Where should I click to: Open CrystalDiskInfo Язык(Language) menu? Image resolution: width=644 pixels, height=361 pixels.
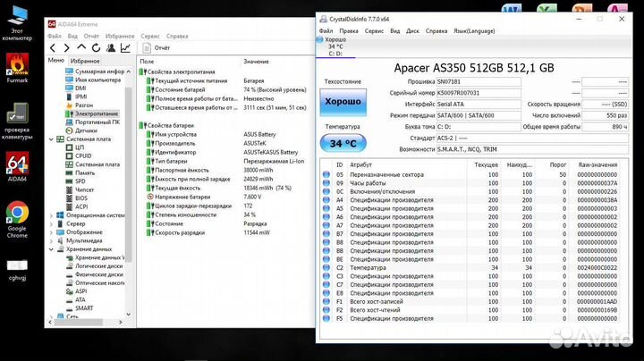474,30
